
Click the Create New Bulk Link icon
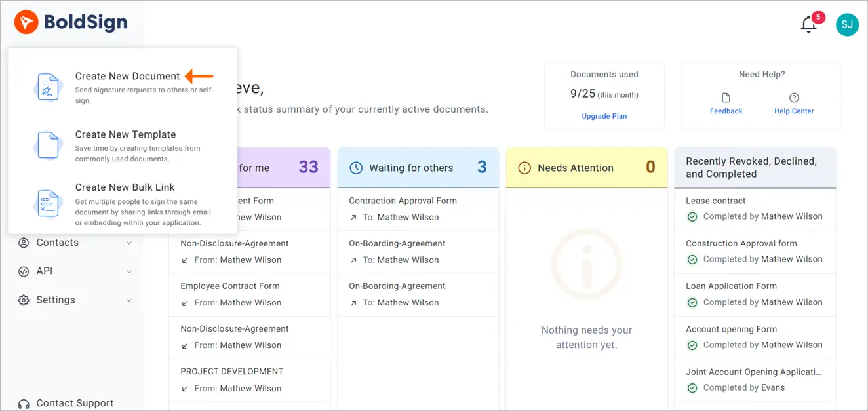tap(48, 203)
